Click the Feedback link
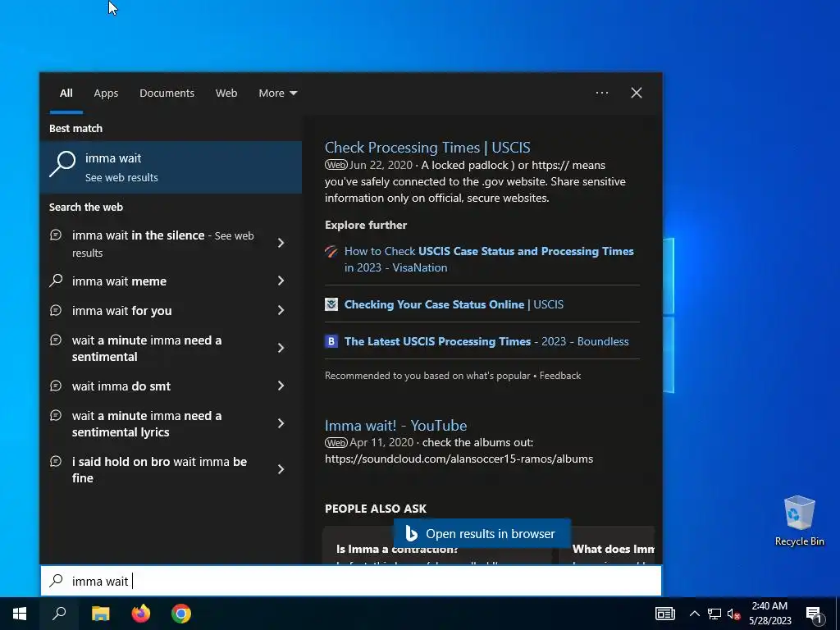Screen dimensions: 840x630 [x=559, y=376]
